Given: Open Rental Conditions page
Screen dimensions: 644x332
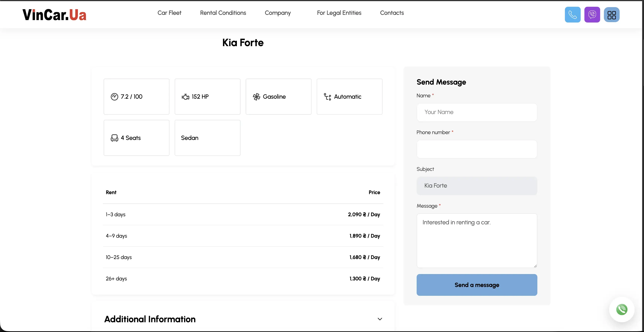Looking at the screenshot, I should (x=223, y=13).
